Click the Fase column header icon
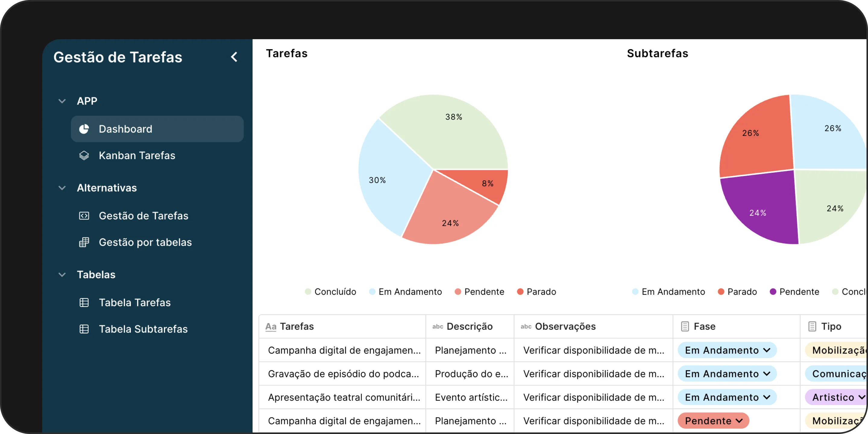The width and height of the screenshot is (868, 434). (685, 326)
